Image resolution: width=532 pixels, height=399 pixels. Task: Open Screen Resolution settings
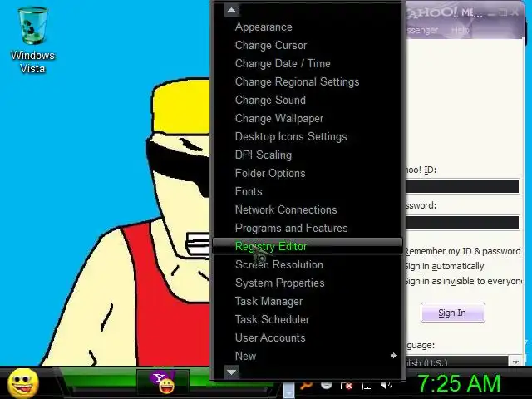click(279, 264)
